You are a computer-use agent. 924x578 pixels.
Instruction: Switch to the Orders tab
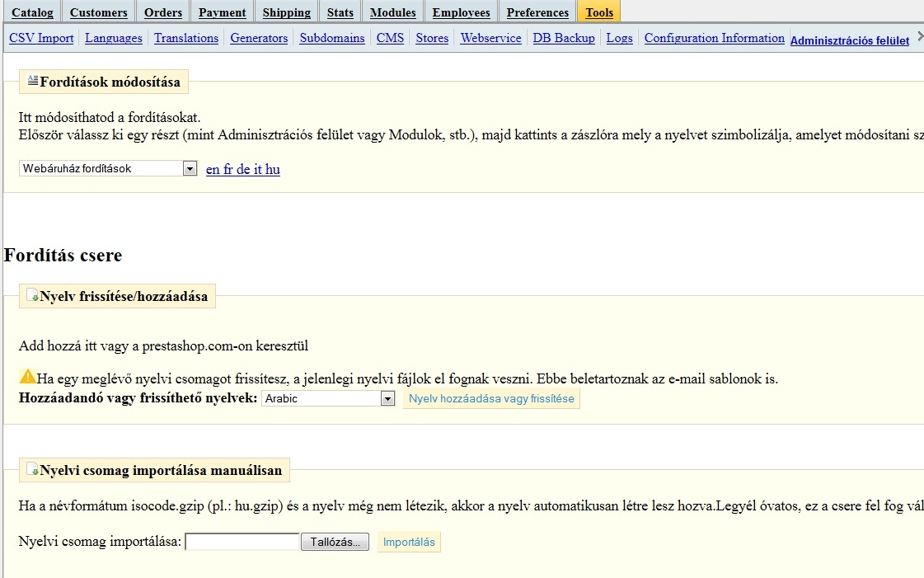[163, 12]
